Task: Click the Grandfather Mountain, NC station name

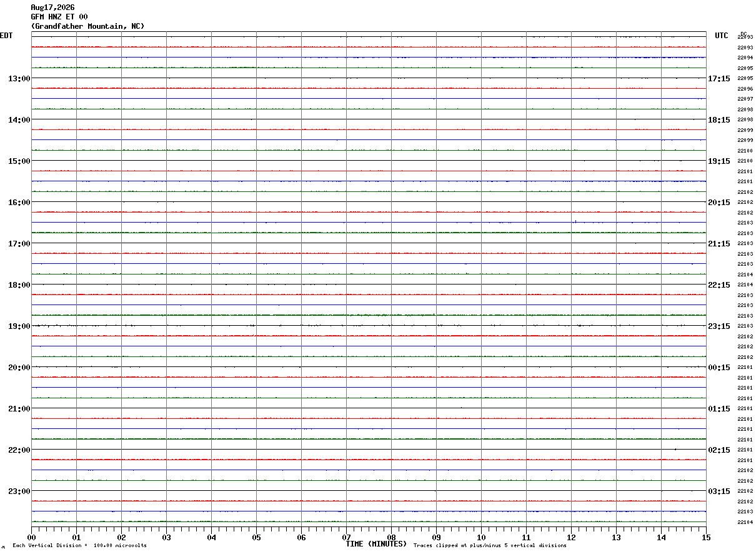Action: click(87, 26)
